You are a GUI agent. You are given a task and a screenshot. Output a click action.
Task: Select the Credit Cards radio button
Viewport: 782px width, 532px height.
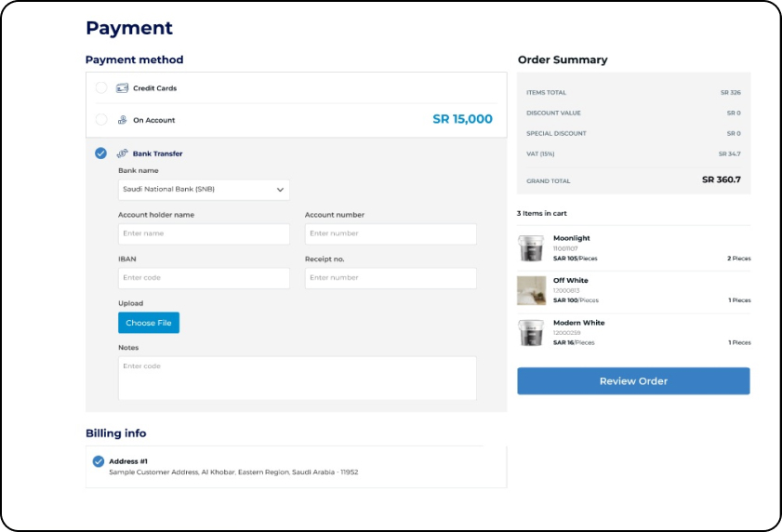tap(101, 87)
